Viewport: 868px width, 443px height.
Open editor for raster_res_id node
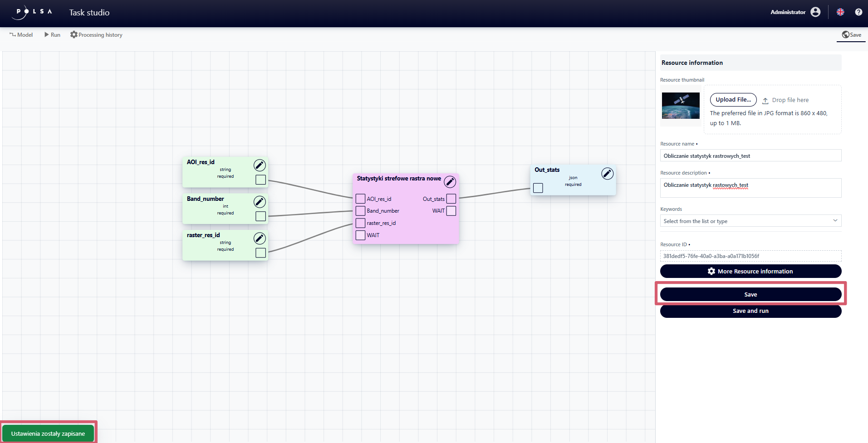click(x=260, y=239)
